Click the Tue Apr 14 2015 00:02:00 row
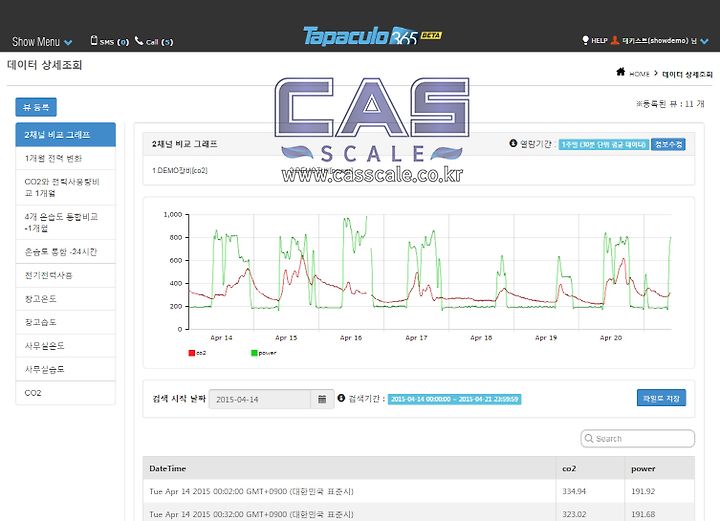This screenshot has height=521, width=720. [x=419, y=491]
